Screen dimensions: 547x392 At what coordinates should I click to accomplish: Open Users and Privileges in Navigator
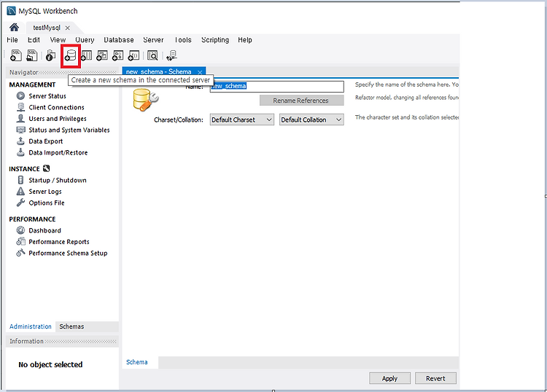(x=58, y=119)
